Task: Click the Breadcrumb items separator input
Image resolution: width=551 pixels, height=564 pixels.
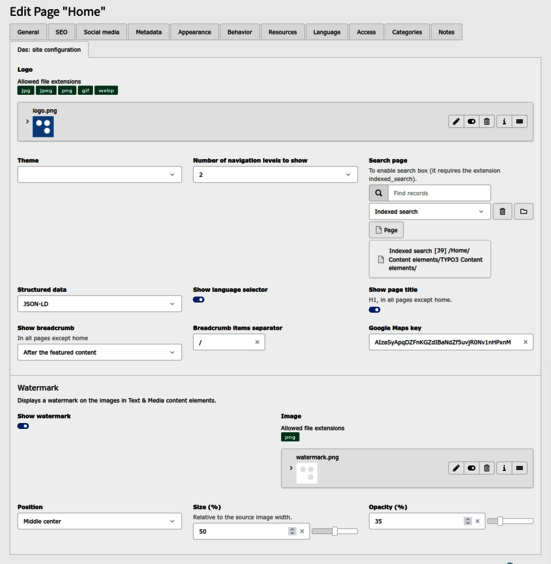Action: click(229, 342)
